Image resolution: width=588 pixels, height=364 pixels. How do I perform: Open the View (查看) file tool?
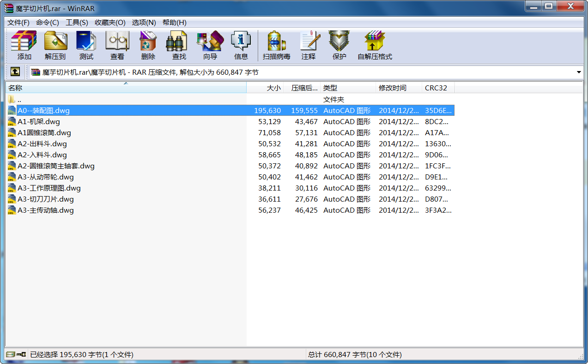pos(117,45)
